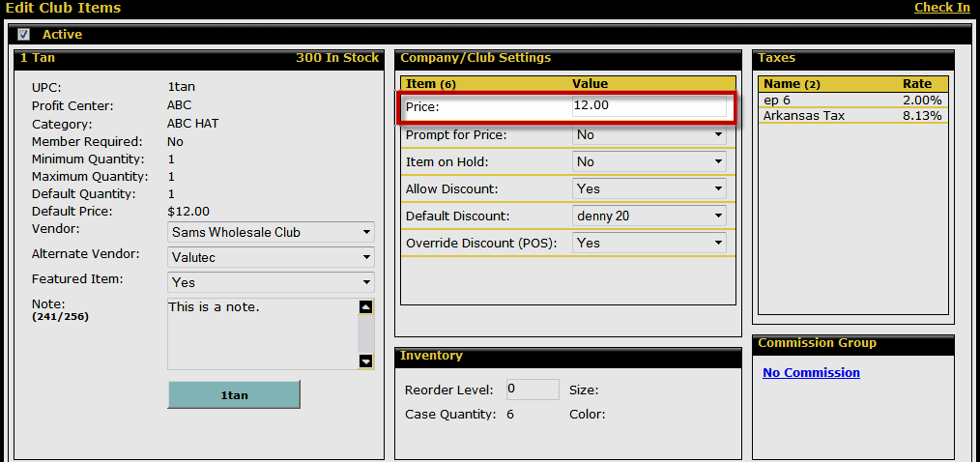Expand the Prompt for Price dropdown
Image resolution: width=980 pixels, height=462 pixels.
(649, 135)
